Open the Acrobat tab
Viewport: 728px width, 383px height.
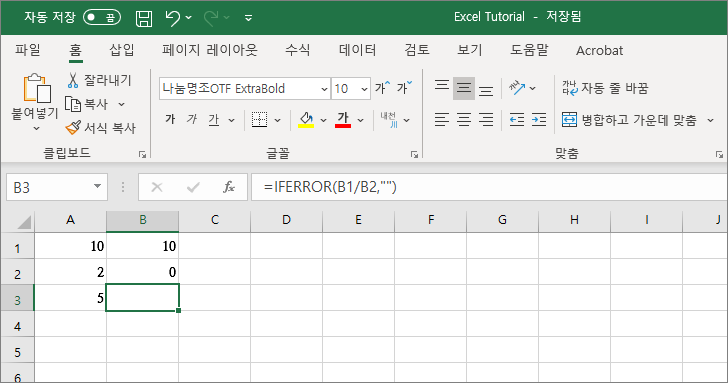[x=599, y=50]
